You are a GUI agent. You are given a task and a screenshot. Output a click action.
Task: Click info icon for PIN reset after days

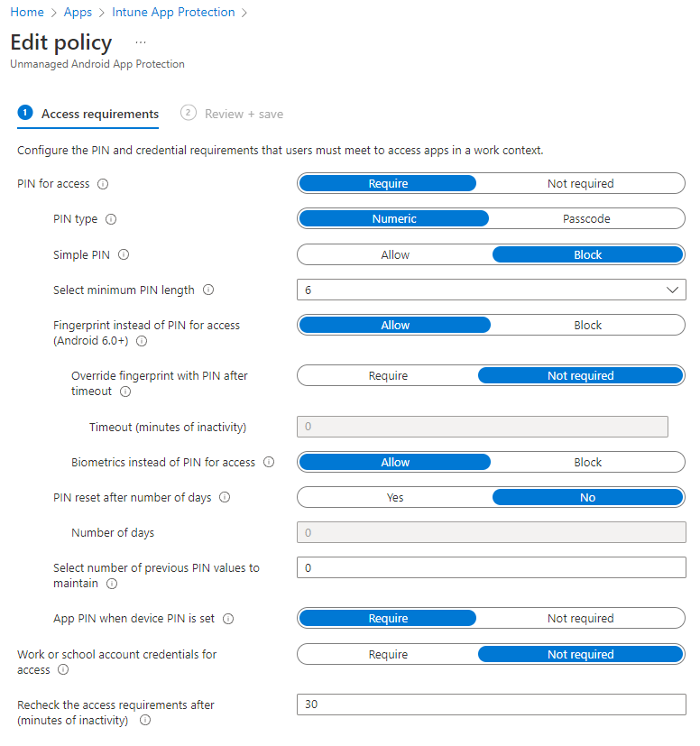point(225,498)
